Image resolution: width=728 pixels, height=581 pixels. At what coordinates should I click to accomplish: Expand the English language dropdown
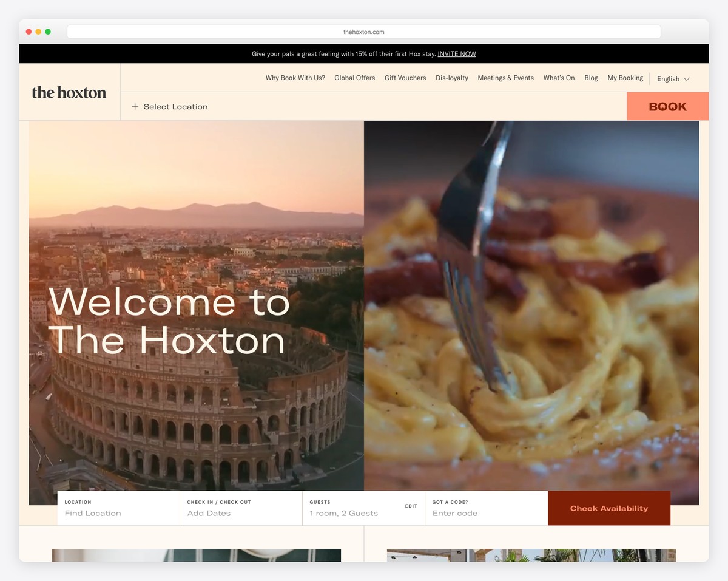672,78
